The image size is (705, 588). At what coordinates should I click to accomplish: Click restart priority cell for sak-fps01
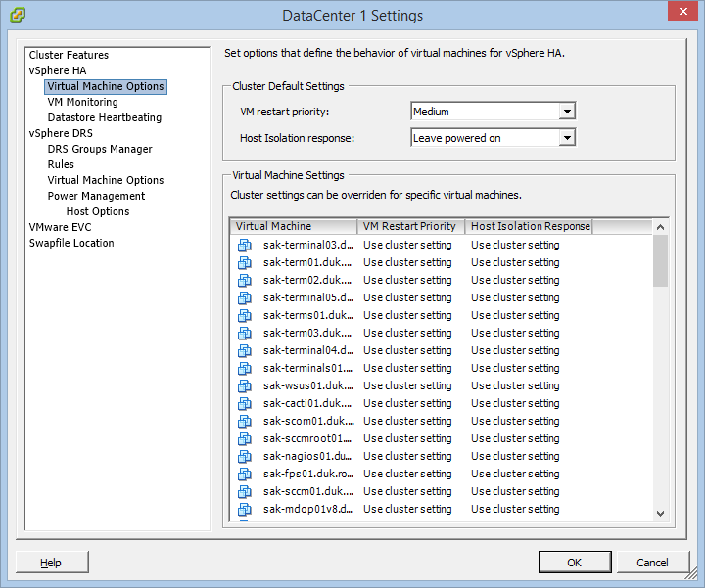coord(407,474)
